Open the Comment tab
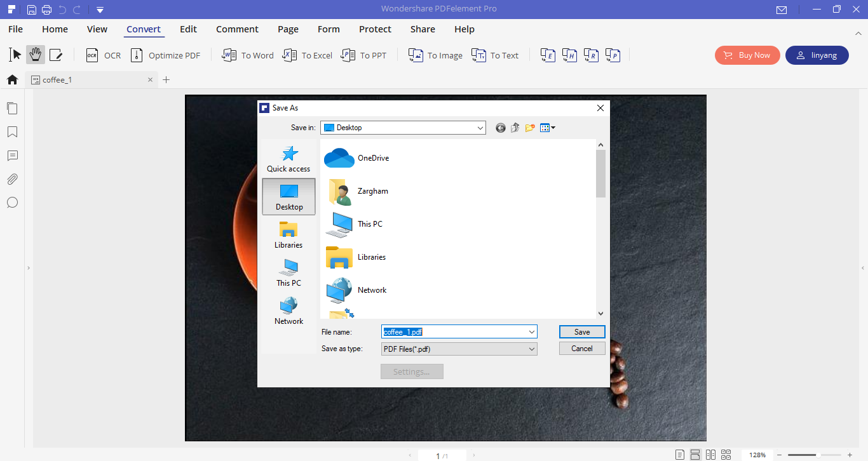Viewport: 868px width, 461px height. pos(237,29)
